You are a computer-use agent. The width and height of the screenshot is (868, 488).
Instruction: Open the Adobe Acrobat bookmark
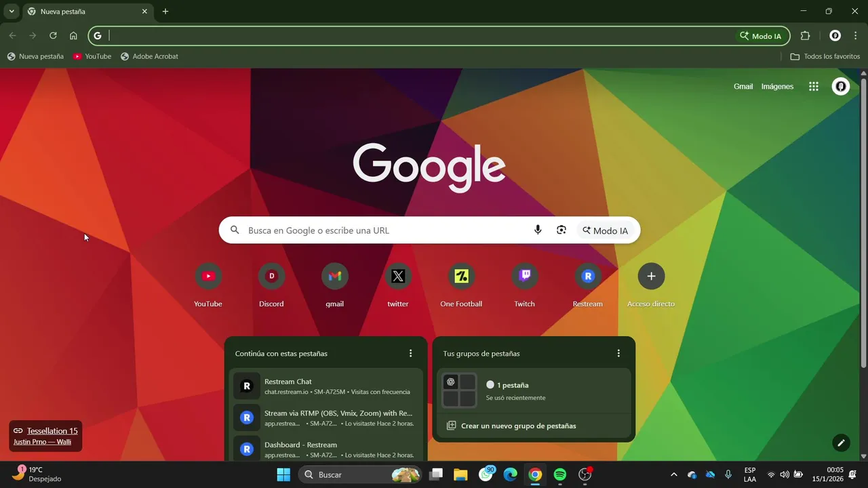[149, 56]
